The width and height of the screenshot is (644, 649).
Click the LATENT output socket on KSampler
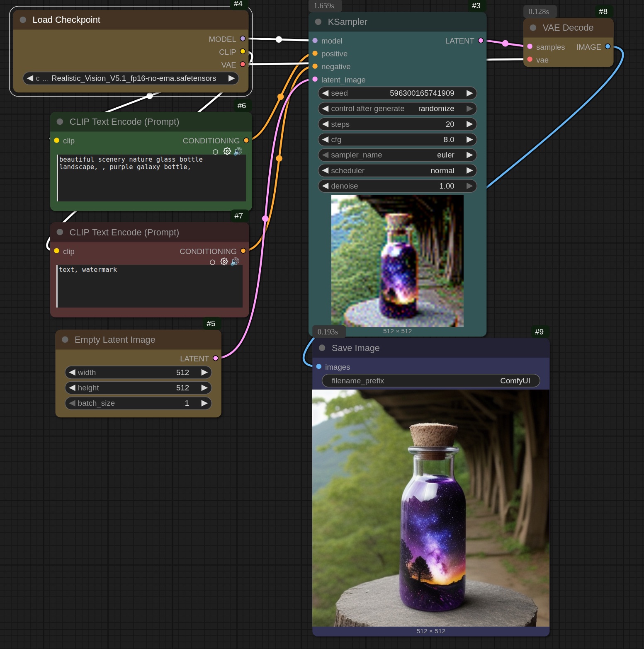pyautogui.click(x=481, y=41)
